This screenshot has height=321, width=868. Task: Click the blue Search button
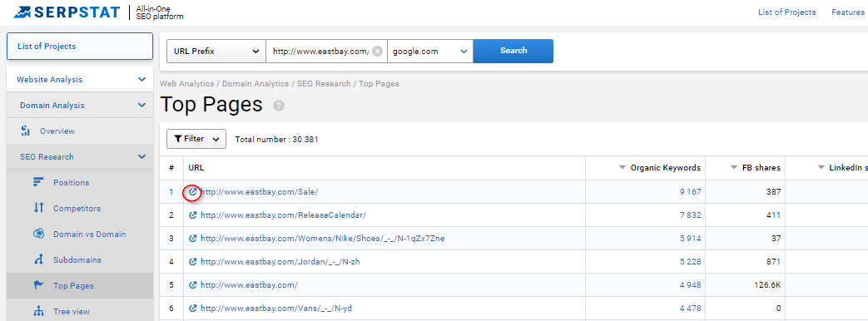click(513, 51)
